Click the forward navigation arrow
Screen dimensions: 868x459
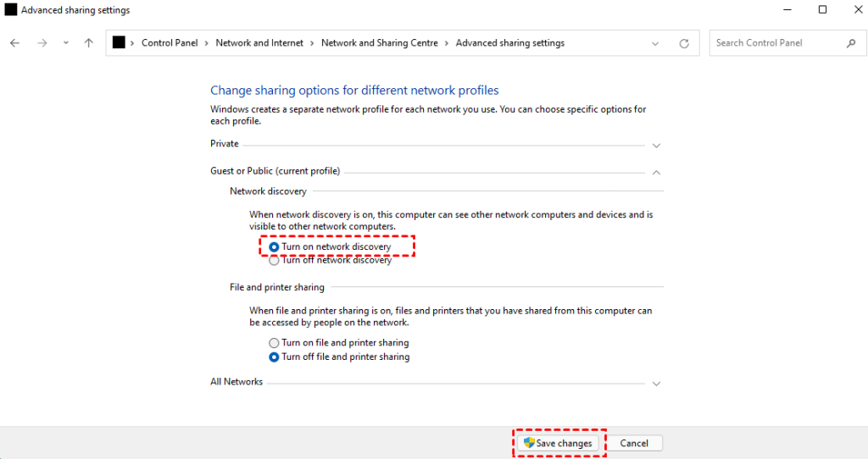(x=42, y=43)
